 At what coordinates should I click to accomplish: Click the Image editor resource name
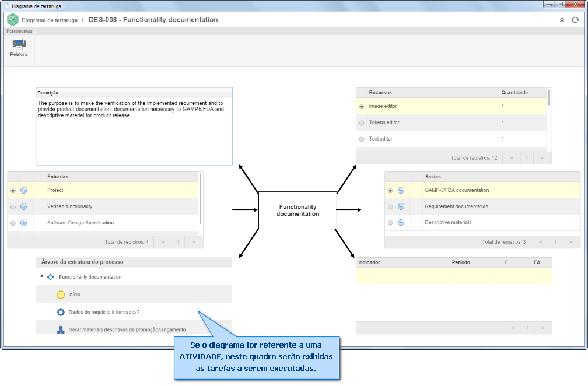383,107
